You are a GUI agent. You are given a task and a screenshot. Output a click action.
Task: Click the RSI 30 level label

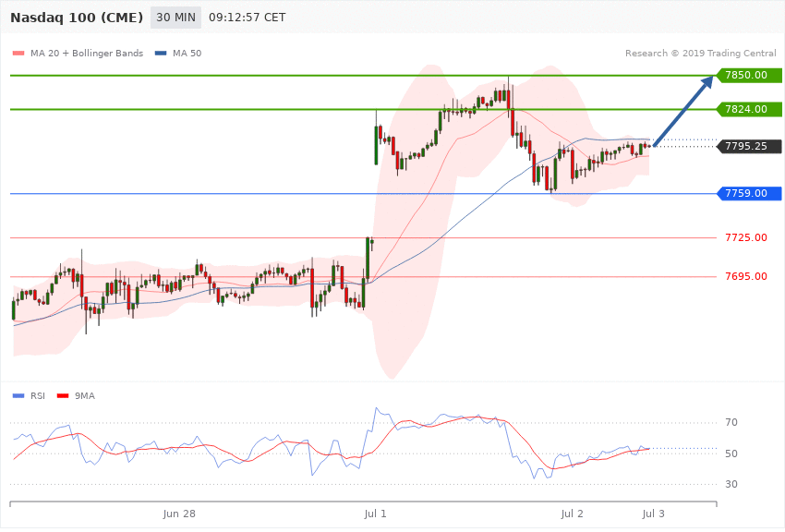[x=731, y=485]
